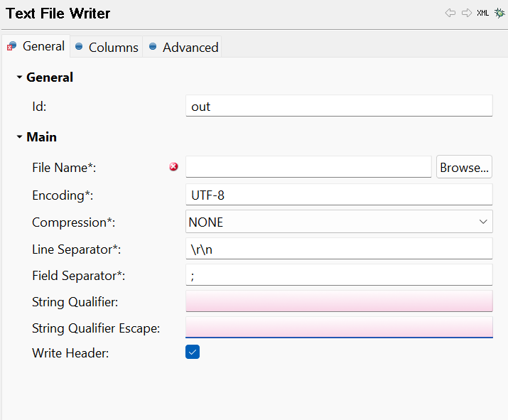Uncheck the Write Header checkbox
The width and height of the screenshot is (508, 420).
point(193,352)
